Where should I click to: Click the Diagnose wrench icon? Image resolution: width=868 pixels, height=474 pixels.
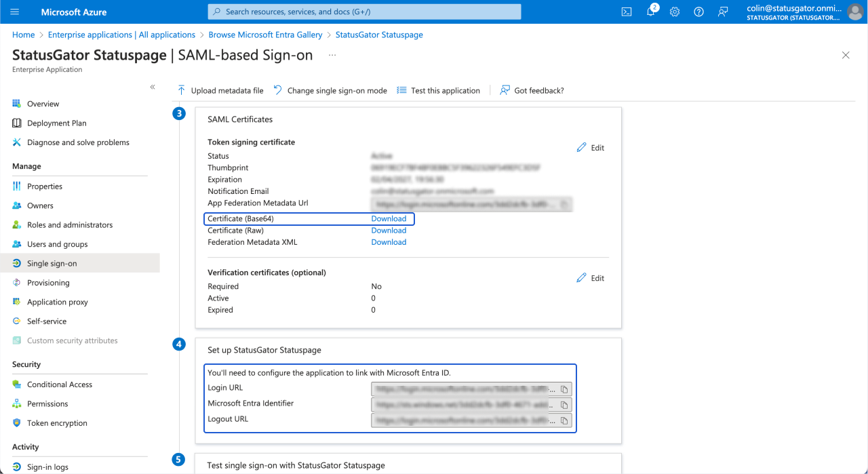pyautogui.click(x=17, y=142)
